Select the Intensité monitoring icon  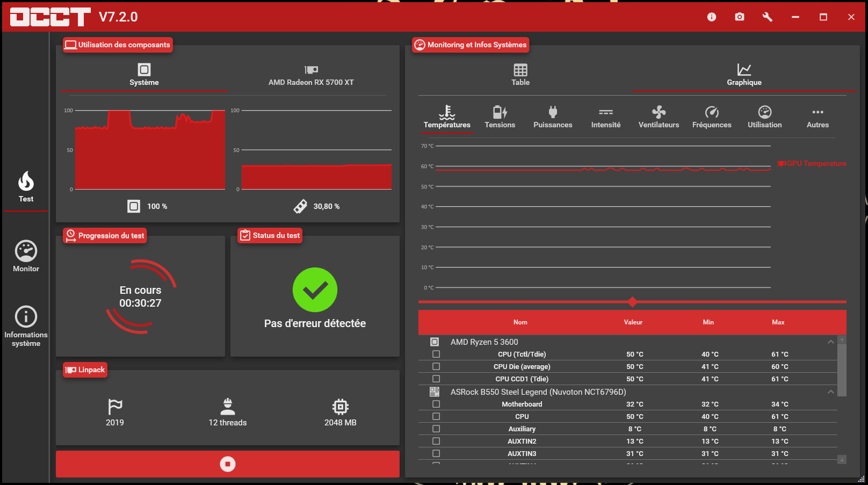[x=606, y=117]
